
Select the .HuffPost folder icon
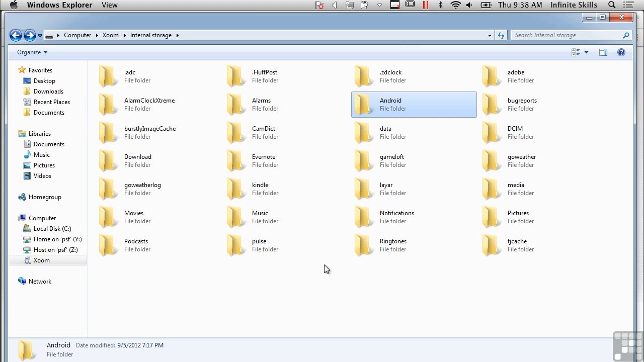point(235,76)
